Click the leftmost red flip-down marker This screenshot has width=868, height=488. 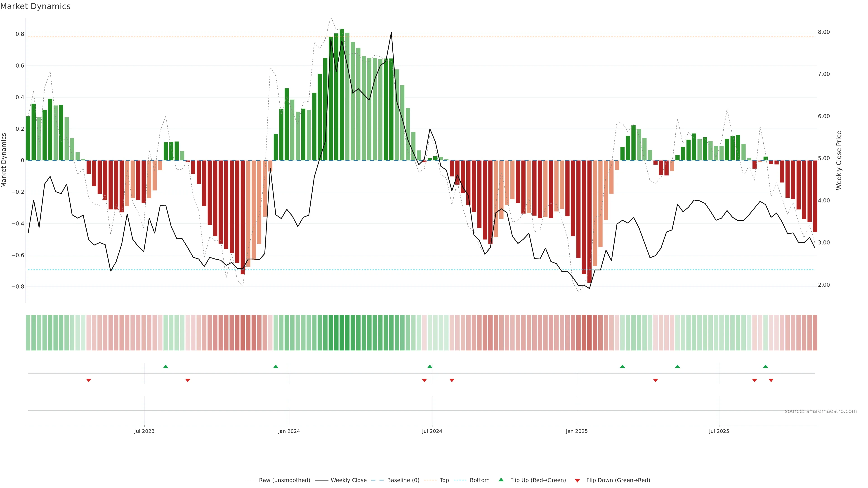tap(89, 380)
